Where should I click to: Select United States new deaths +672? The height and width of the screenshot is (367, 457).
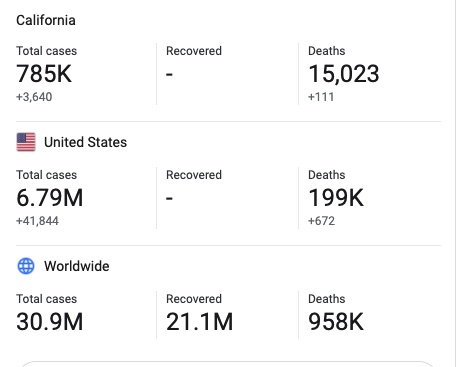pos(322,221)
